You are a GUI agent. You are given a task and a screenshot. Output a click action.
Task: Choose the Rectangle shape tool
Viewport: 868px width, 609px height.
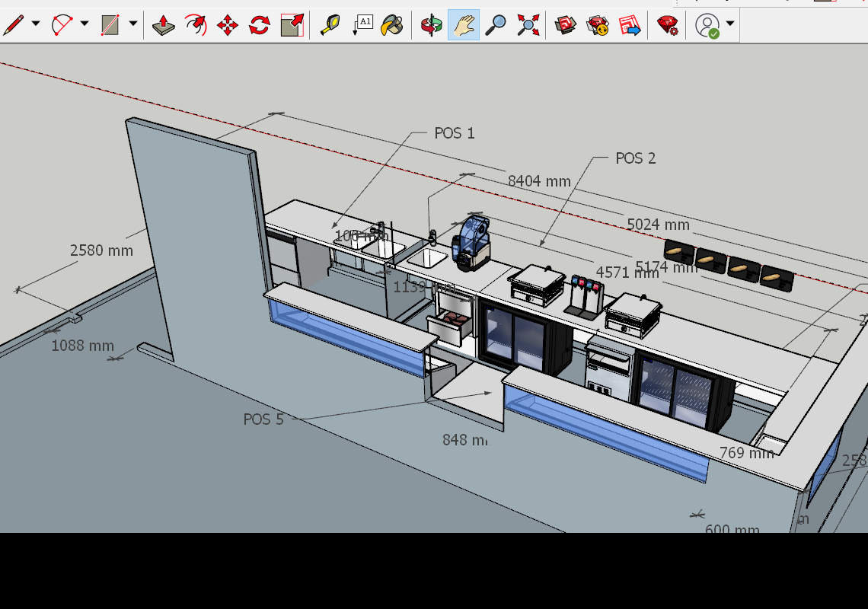click(x=110, y=24)
